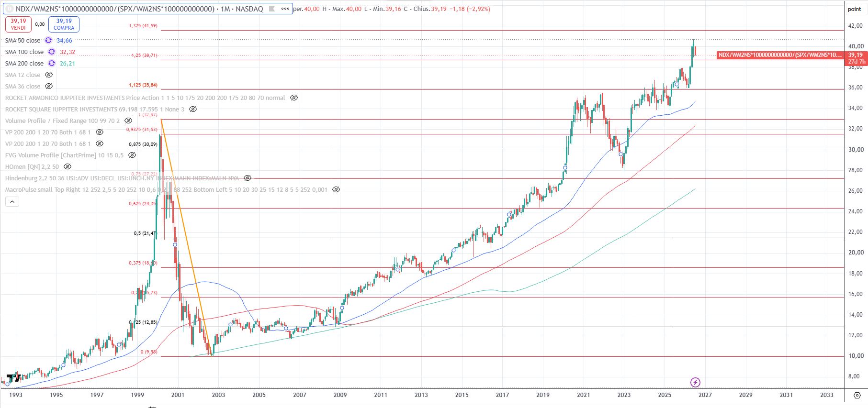Click the circular status icon beside SMA 200
Screen dimensions: 868x408
coord(51,64)
